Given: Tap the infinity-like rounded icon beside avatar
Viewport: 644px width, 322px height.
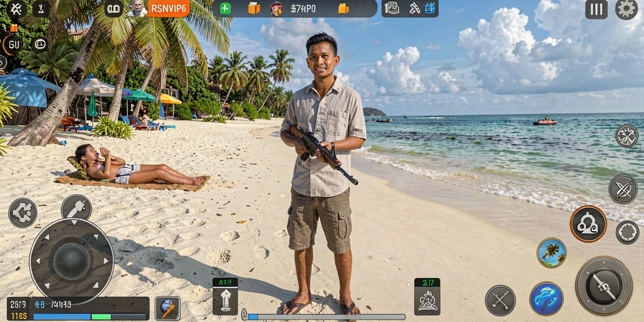Looking at the screenshot, I should tap(113, 8).
